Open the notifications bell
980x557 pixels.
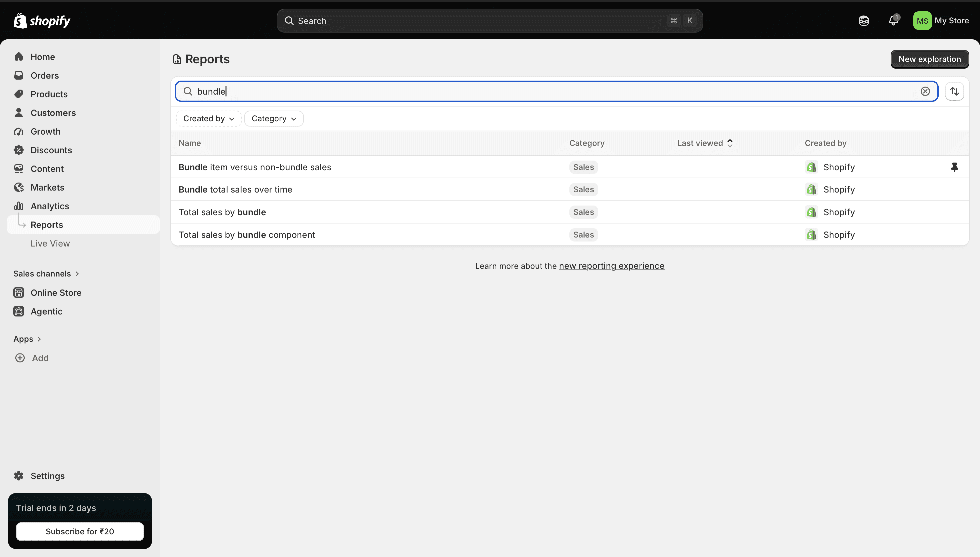coord(893,20)
